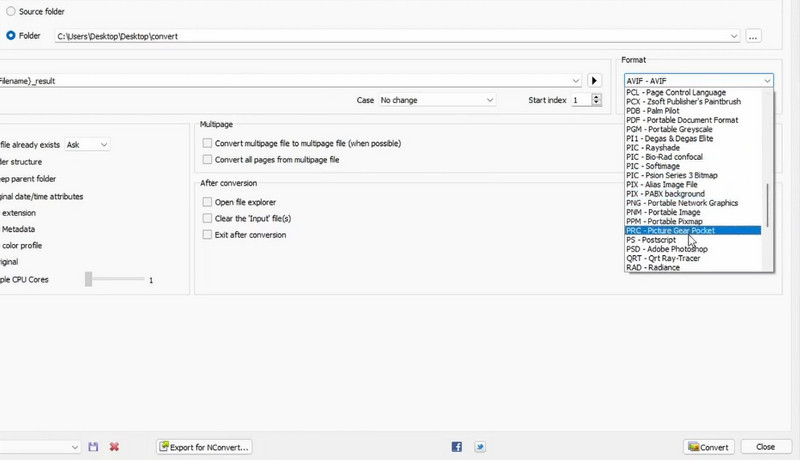Select the Source folder radio button
Image resolution: width=800 pixels, height=460 pixels.
coord(11,11)
